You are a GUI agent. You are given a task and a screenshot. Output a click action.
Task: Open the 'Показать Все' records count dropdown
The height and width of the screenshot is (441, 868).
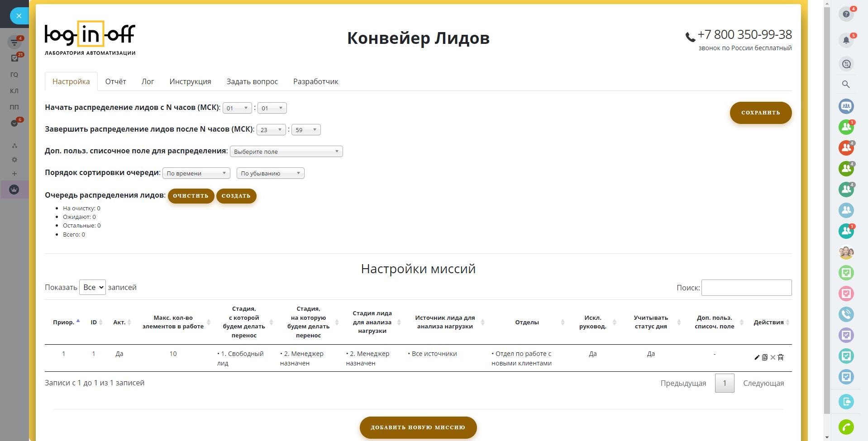click(x=92, y=287)
